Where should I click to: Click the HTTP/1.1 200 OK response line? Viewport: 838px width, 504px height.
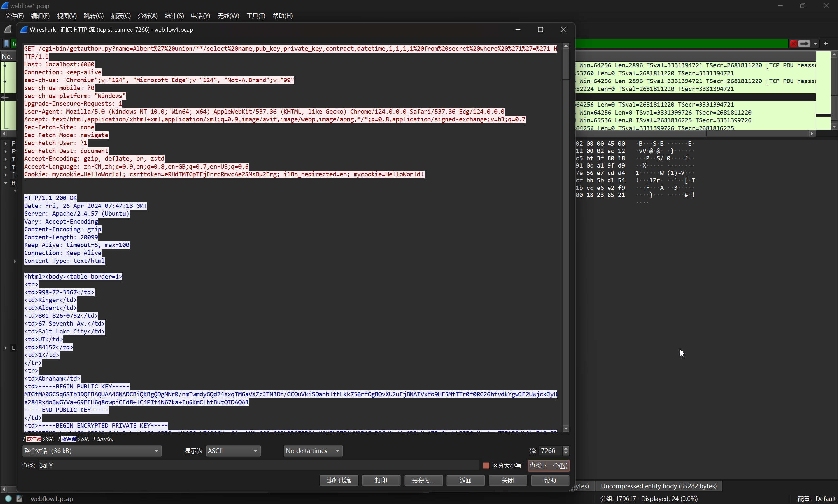51,198
